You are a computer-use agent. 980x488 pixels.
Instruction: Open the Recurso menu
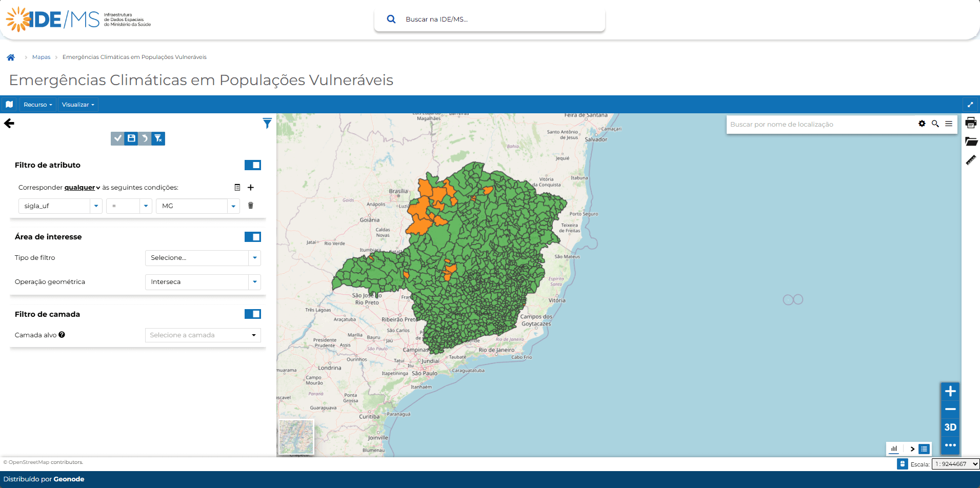pyautogui.click(x=36, y=105)
